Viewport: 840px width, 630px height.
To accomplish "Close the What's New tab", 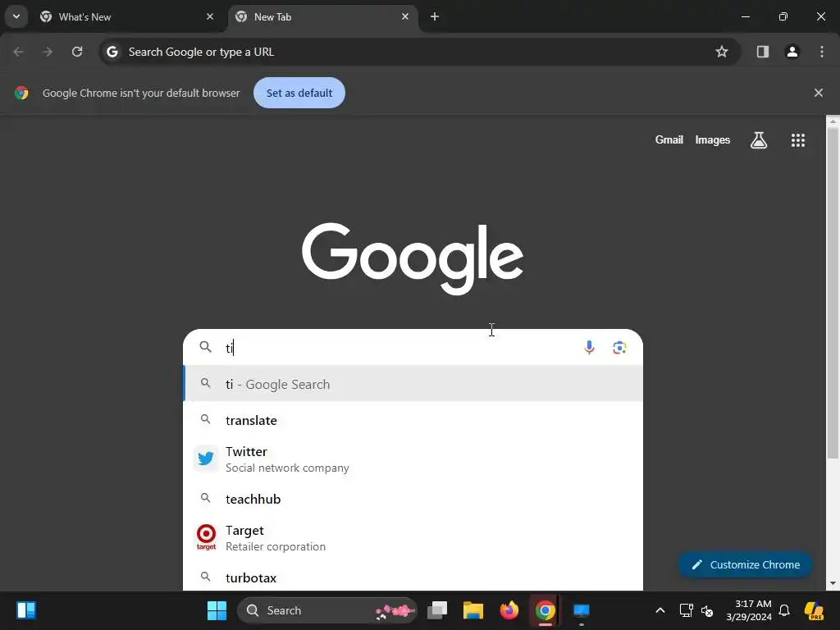I will click(210, 16).
